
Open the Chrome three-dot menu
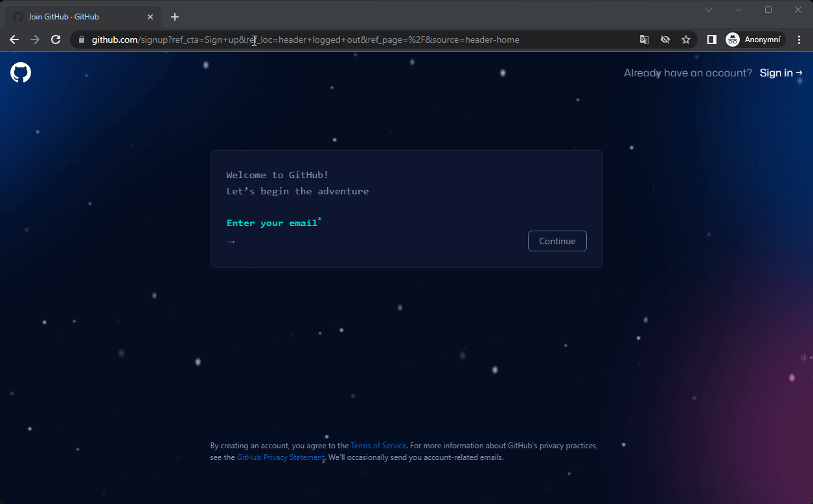[x=799, y=40]
